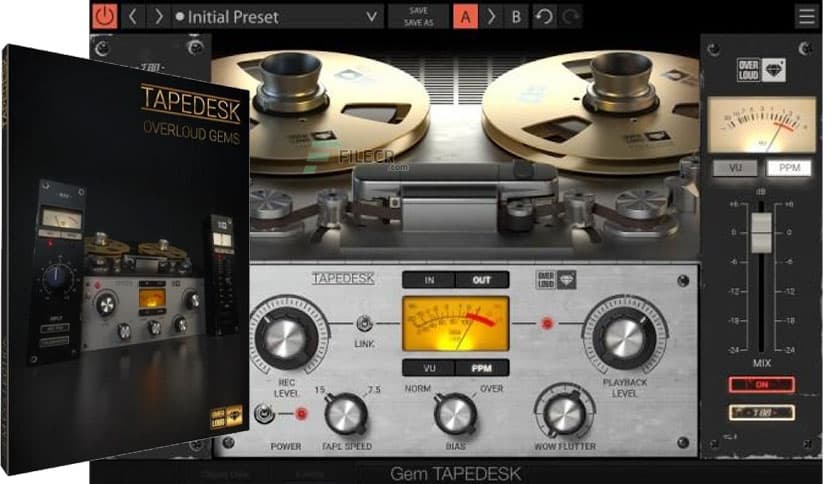The height and width of the screenshot is (484, 836).
Task: Select PPM mode under center meter
Action: pyautogui.click(x=481, y=368)
